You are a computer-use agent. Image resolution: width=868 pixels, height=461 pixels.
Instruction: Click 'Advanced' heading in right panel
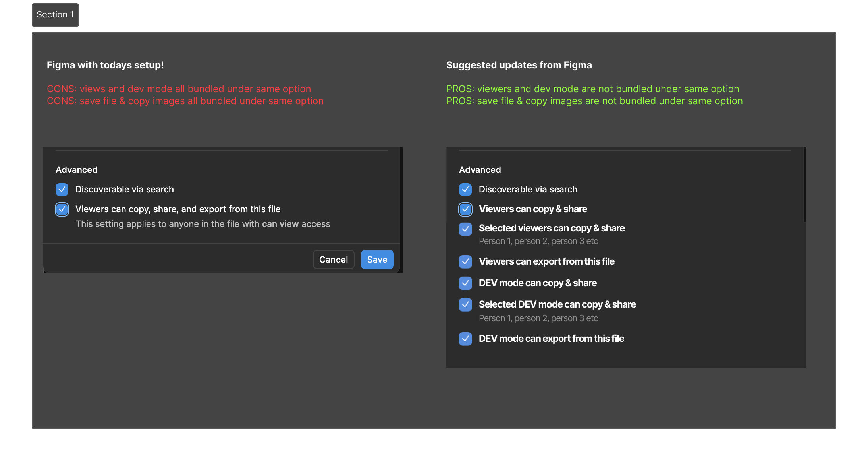[480, 170]
